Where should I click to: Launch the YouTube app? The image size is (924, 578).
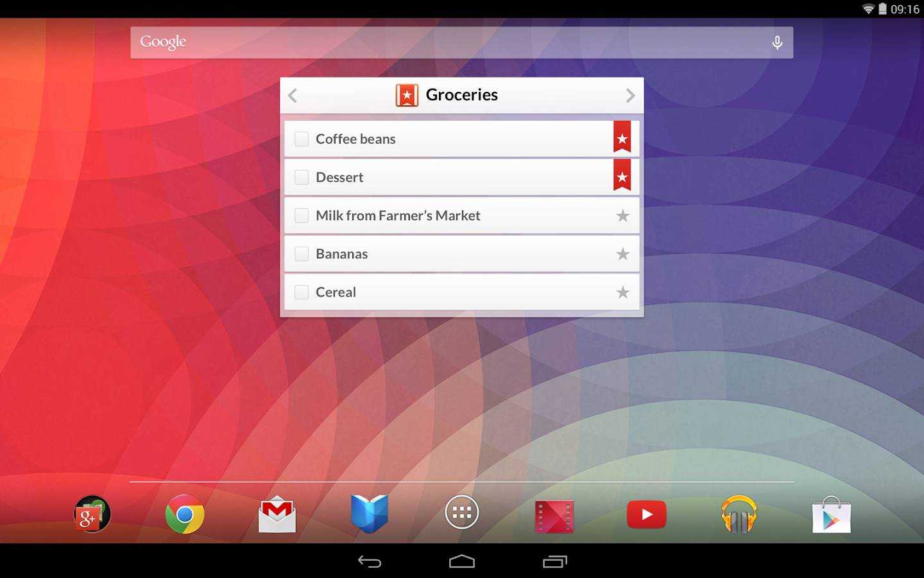click(x=647, y=514)
